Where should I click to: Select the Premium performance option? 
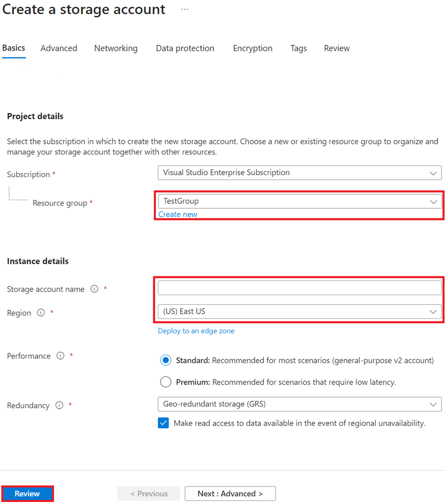coord(165,382)
